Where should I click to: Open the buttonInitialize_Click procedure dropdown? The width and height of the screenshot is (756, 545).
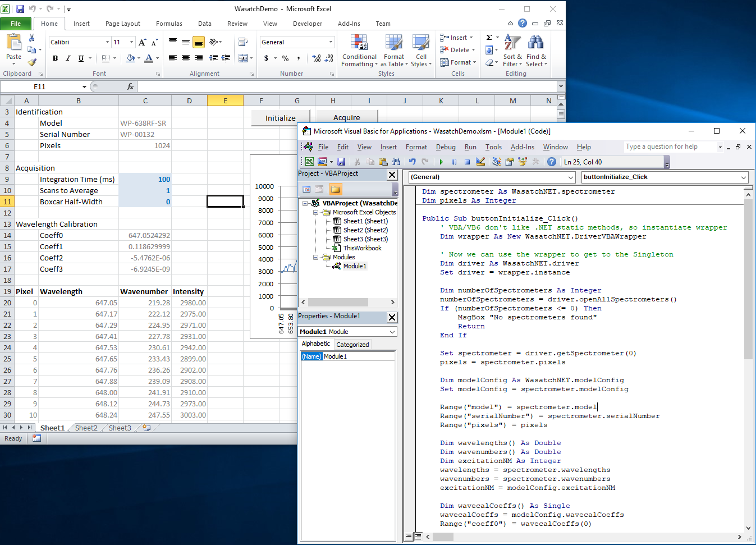click(x=744, y=177)
